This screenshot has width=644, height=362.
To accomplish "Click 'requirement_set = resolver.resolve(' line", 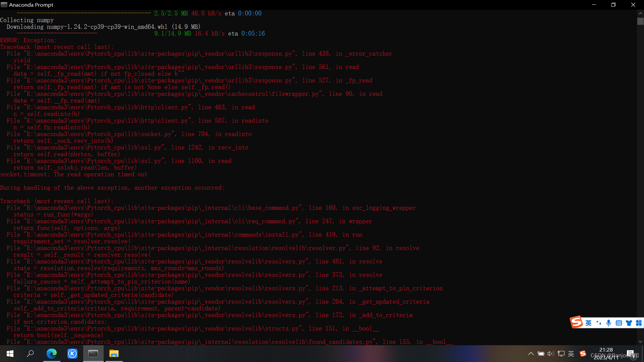I will click(x=72, y=241).
